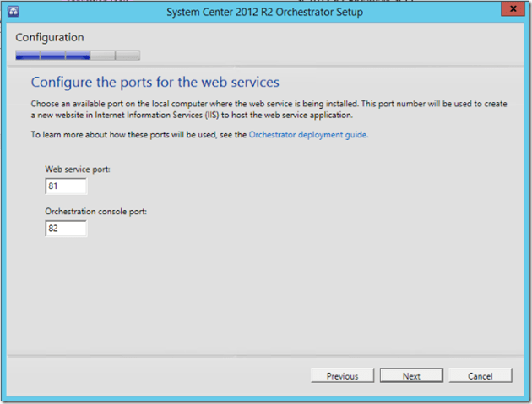Click the first filled progress segment
Screen dimensions: 532x404
click(x=28, y=56)
